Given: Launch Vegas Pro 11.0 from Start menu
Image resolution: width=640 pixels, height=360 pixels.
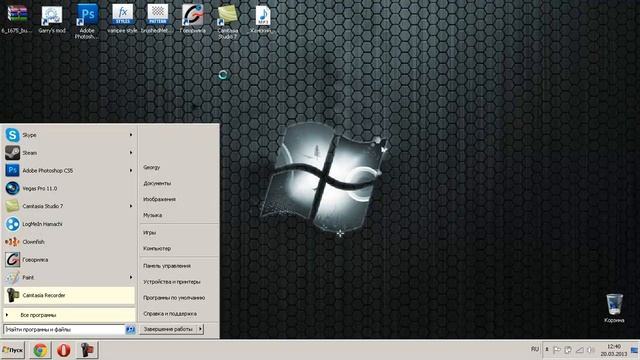Looking at the screenshot, I should tap(69, 189).
